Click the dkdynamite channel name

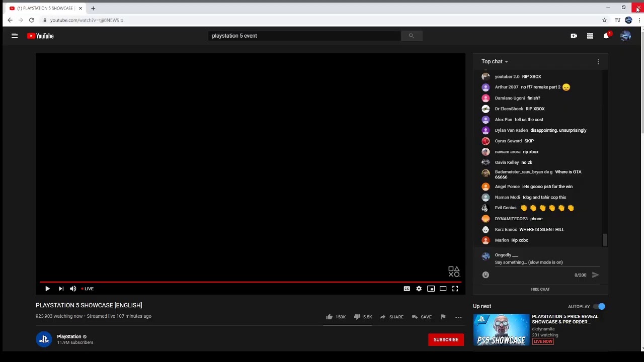(x=543, y=329)
